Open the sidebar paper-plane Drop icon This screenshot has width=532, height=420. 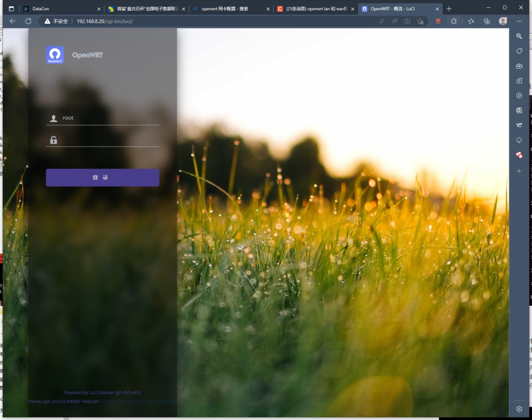click(x=519, y=125)
